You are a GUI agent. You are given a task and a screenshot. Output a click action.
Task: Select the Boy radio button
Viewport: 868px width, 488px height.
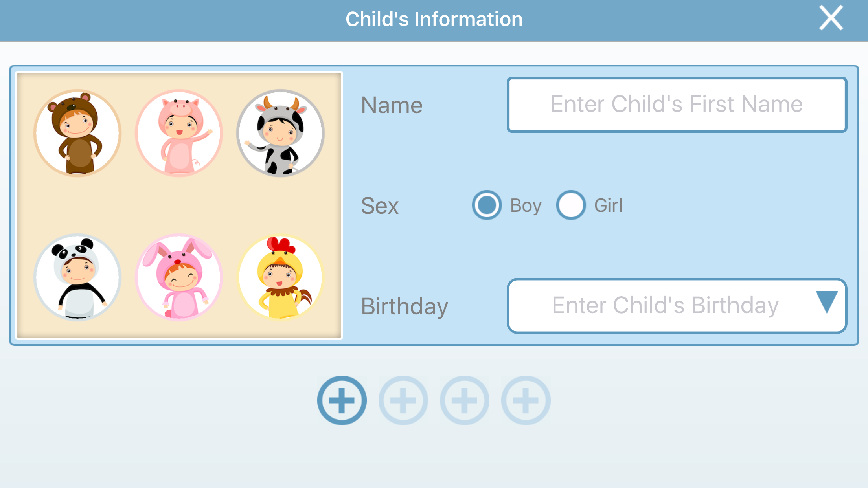click(487, 205)
